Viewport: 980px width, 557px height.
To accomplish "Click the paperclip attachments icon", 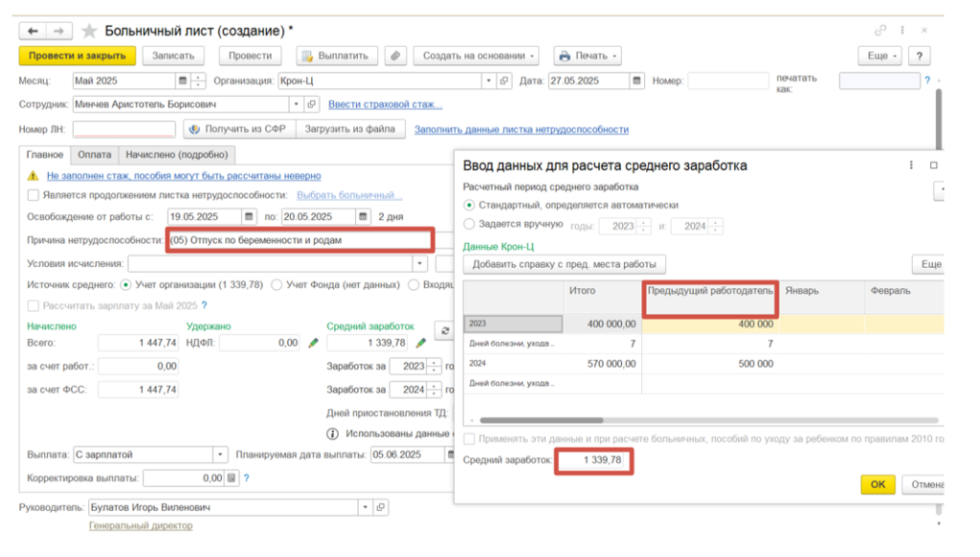I will pyautogui.click(x=396, y=56).
